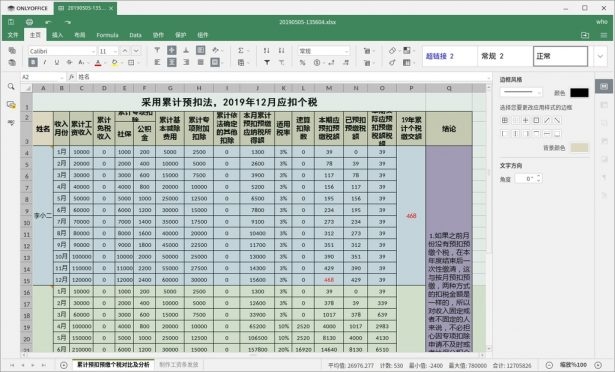Open the cell borders dropdown
This screenshot has height=372, width=615.
pyautogui.click(x=133, y=62)
